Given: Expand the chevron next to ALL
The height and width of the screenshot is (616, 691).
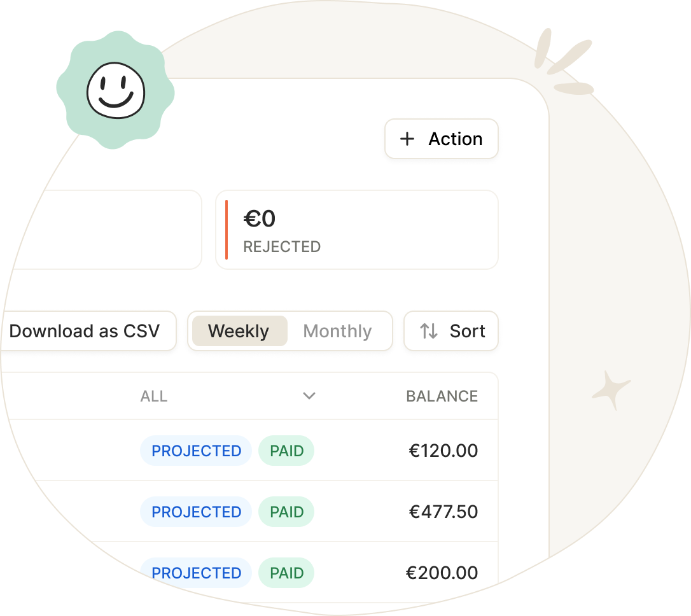Looking at the screenshot, I should coord(309,396).
